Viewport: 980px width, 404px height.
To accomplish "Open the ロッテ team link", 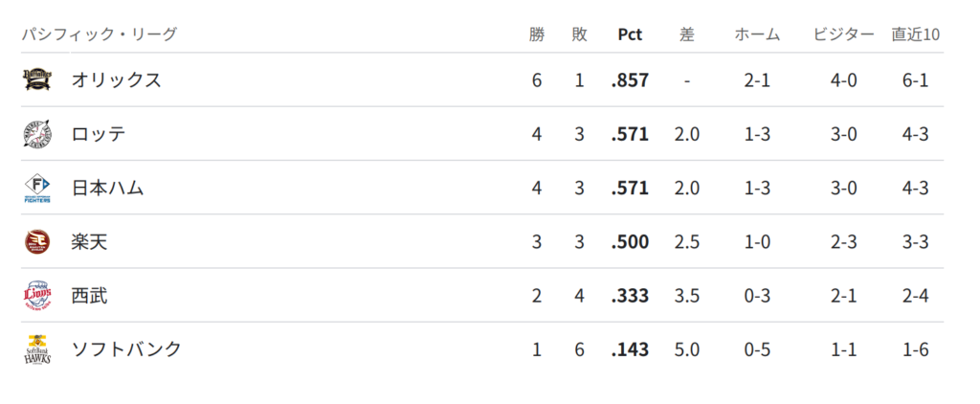I will pos(98,134).
